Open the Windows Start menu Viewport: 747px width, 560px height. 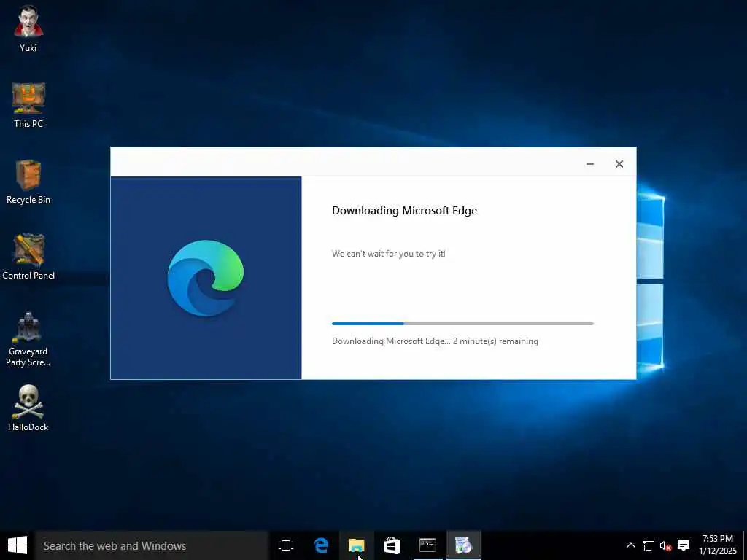click(18, 545)
